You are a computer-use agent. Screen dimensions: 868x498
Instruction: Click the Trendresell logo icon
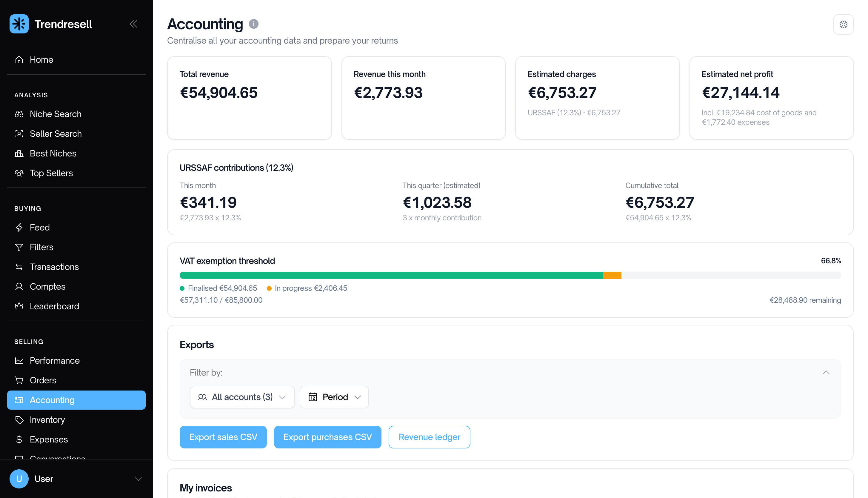point(19,24)
